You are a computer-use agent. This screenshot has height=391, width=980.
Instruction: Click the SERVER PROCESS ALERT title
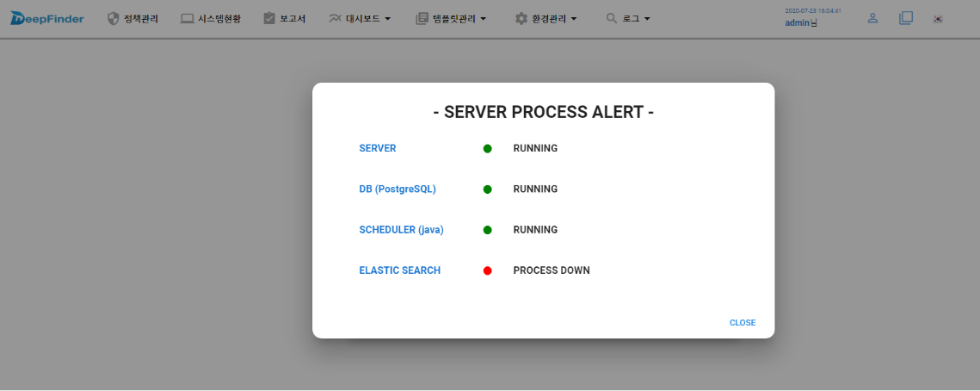click(543, 113)
